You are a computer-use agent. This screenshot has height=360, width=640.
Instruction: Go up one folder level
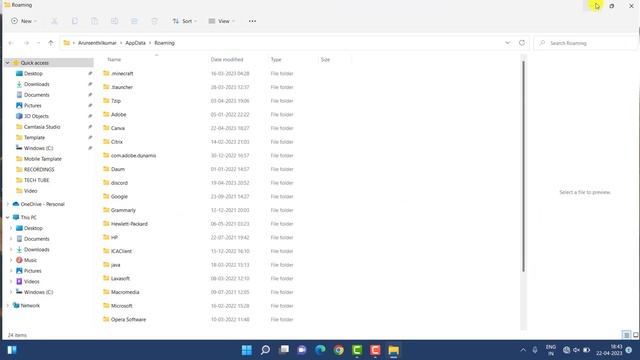coord(51,43)
